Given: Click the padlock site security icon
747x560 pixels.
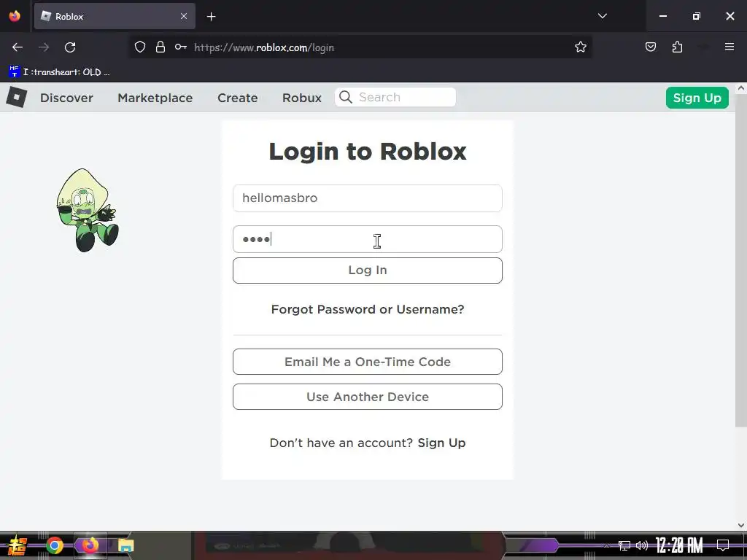Looking at the screenshot, I should coord(160,47).
